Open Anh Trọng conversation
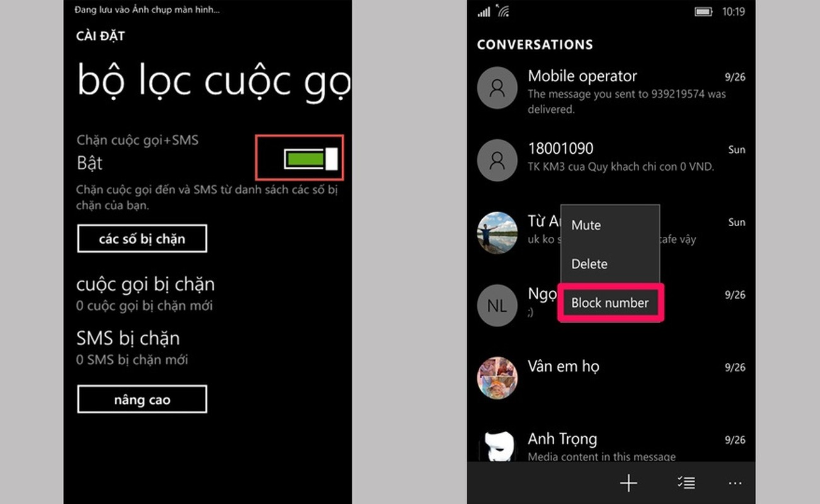 pyautogui.click(x=611, y=445)
